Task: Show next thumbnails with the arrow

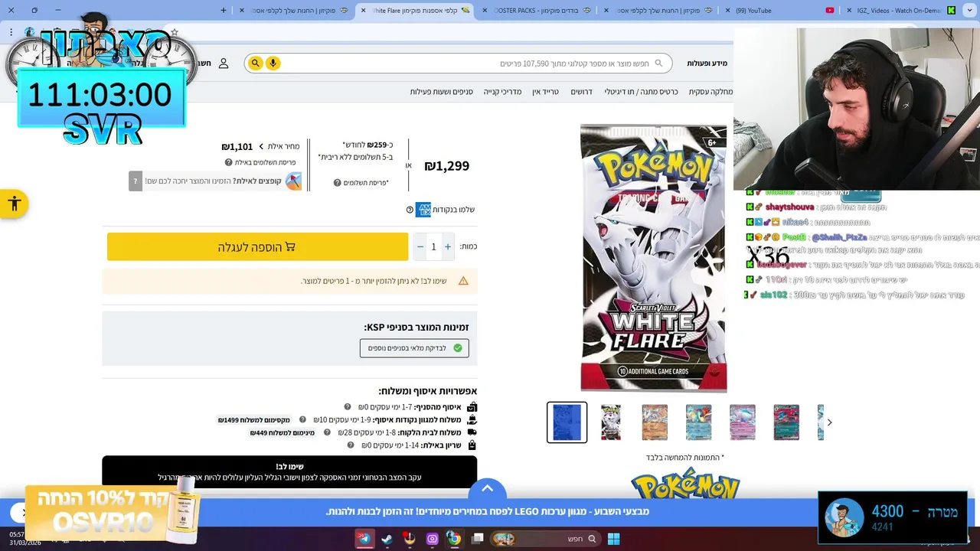Action: point(829,422)
